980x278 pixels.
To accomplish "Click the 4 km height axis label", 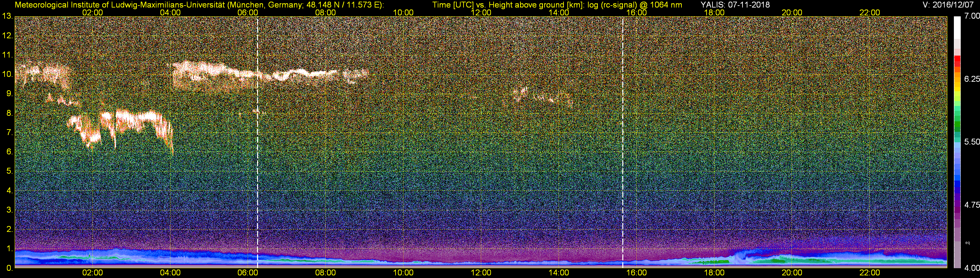I will click(x=9, y=190).
